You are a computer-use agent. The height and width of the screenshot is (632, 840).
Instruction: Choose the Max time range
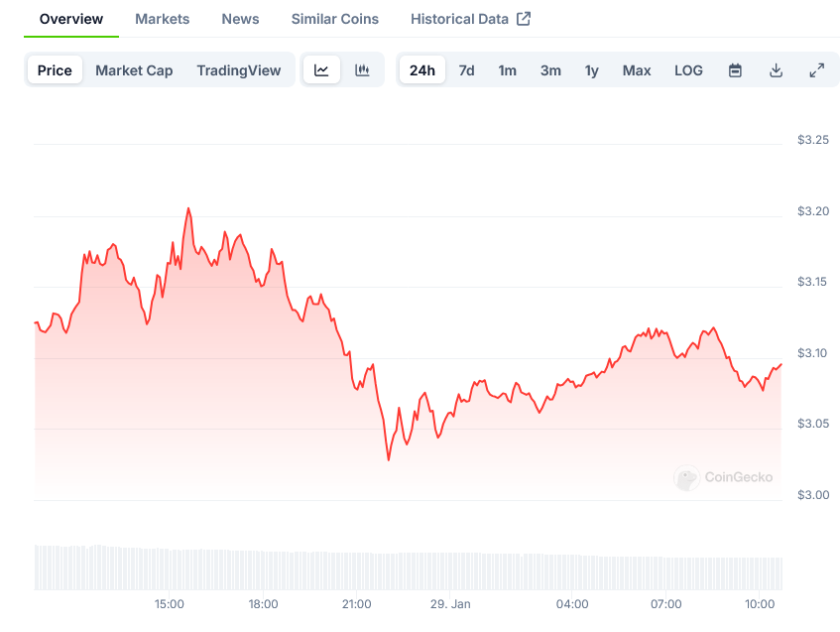pyautogui.click(x=637, y=70)
